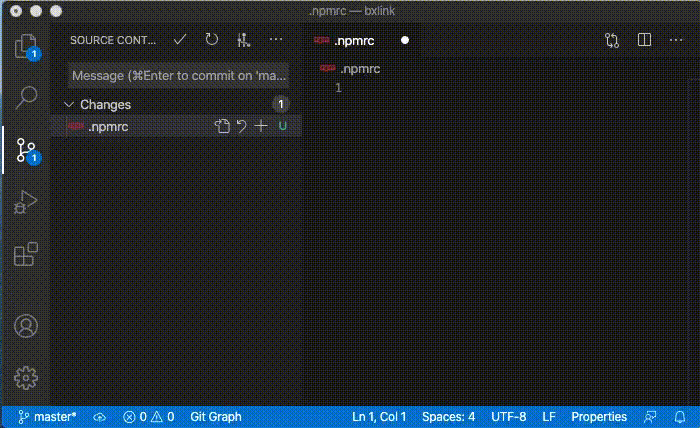Click line number 1 in editor
Screen dimensions: 700x428
coord(338,87)
